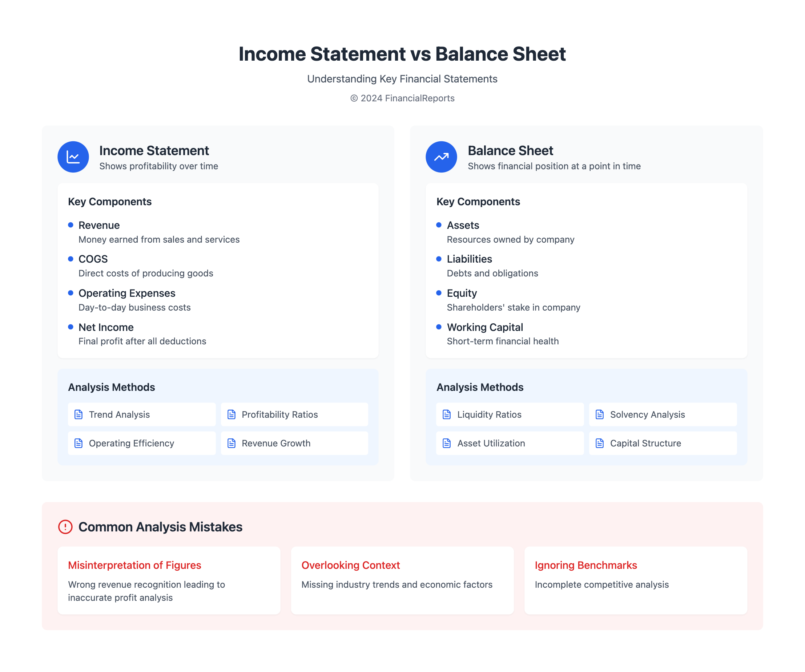Click the 2024 FinancialReports copyright text
This screenshot has width=805, height=672.
click(402, 98)
